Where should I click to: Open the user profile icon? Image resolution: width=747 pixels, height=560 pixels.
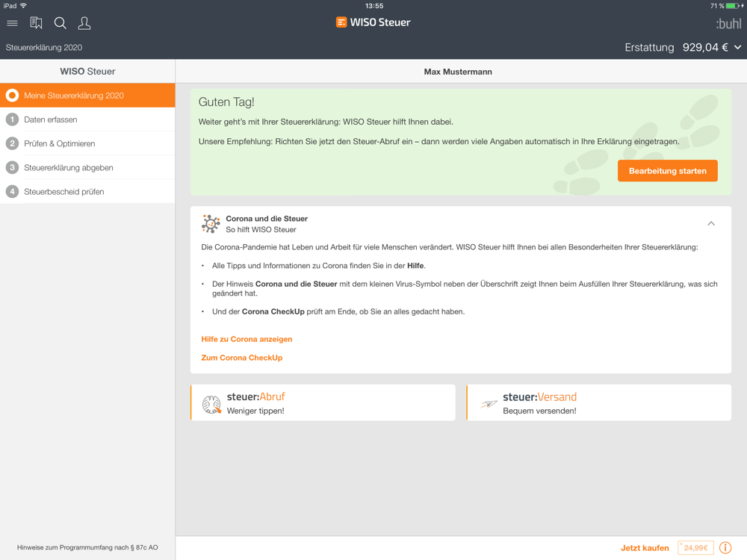(x=84, y=23)
